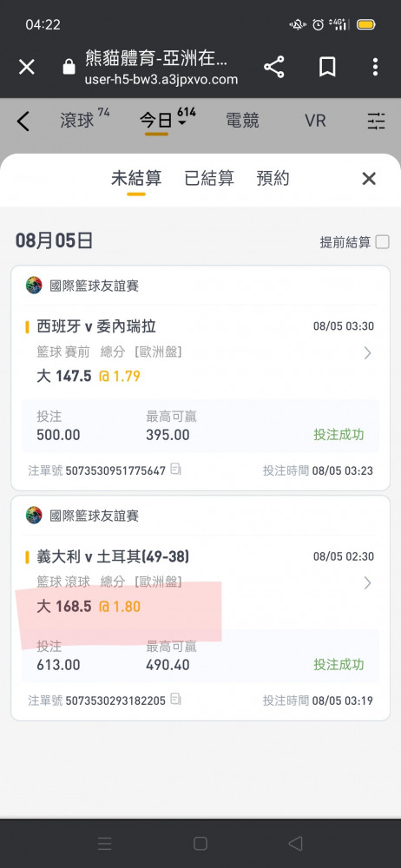
Task: Enable the 提前結算 checkbox
Action: pyautogui.click(x=382, y=242)
